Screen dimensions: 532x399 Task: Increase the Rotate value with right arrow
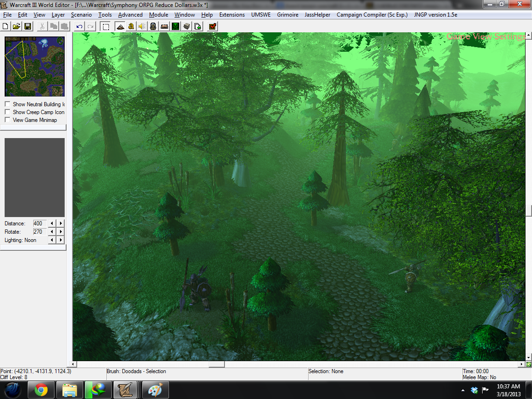pos(61,232)
